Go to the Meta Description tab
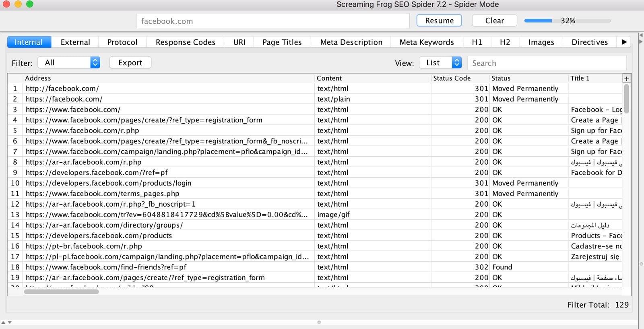Image resolution: width=644 pixels, height=329 pixels. [351, 42]
